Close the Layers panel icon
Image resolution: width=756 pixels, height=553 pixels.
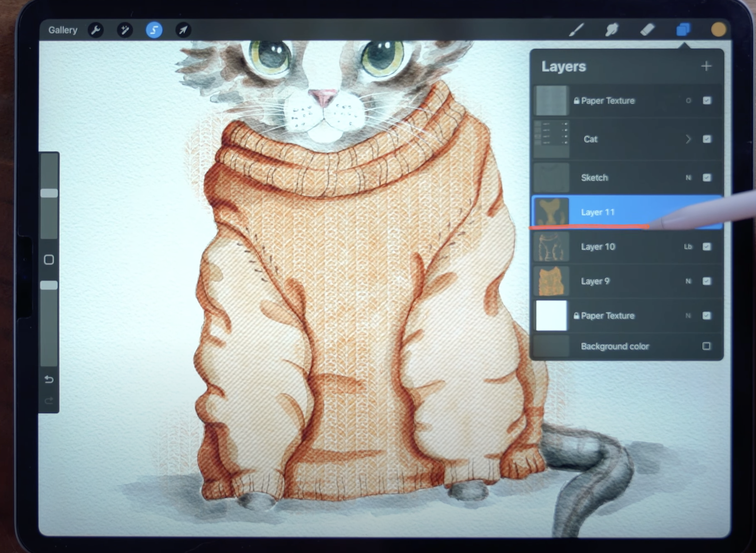(683, 30)
